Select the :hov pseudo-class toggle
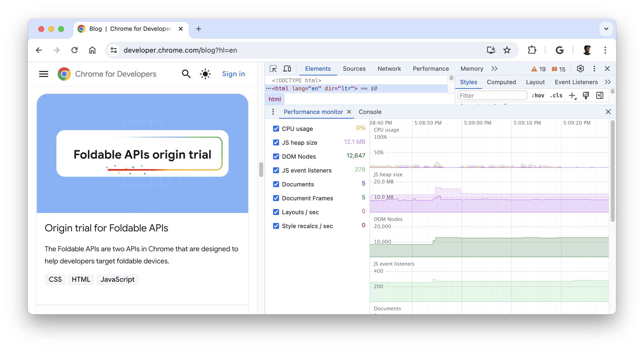 538,95
